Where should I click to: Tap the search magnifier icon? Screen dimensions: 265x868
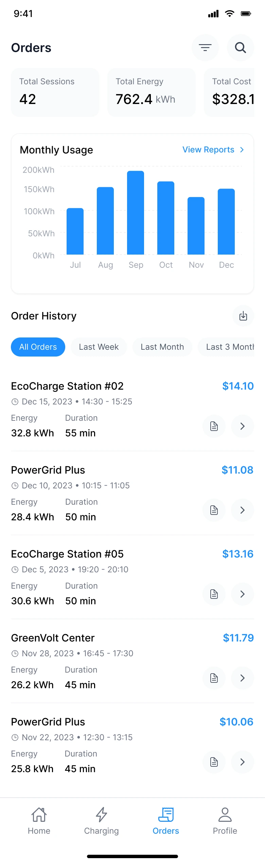tap(240, 48)
